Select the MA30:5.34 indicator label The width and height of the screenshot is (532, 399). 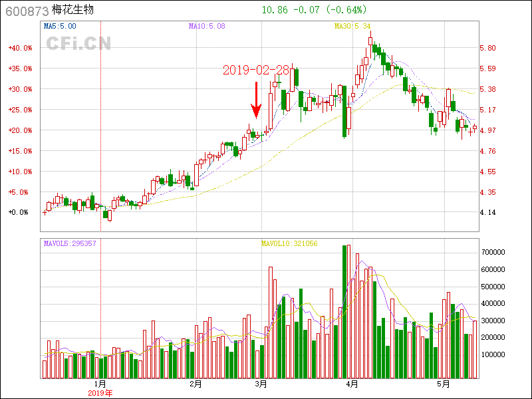click(x=352, y=27)
